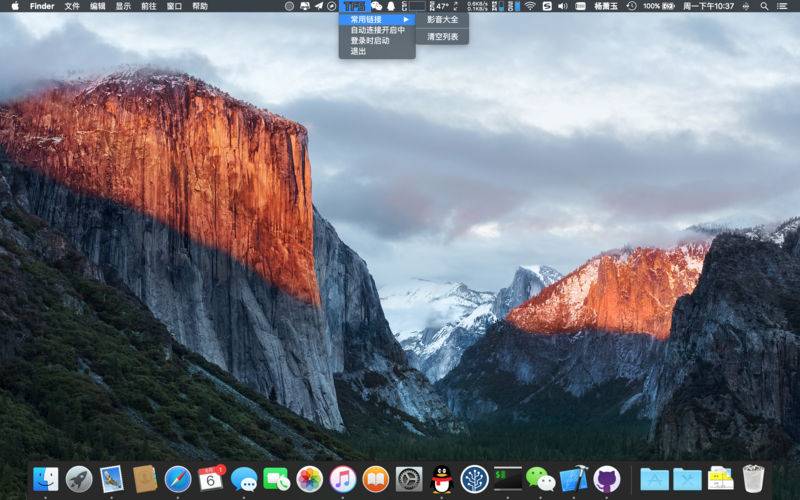
Task: Open the volume control in menu bar
Action: (x=563, y=6)
